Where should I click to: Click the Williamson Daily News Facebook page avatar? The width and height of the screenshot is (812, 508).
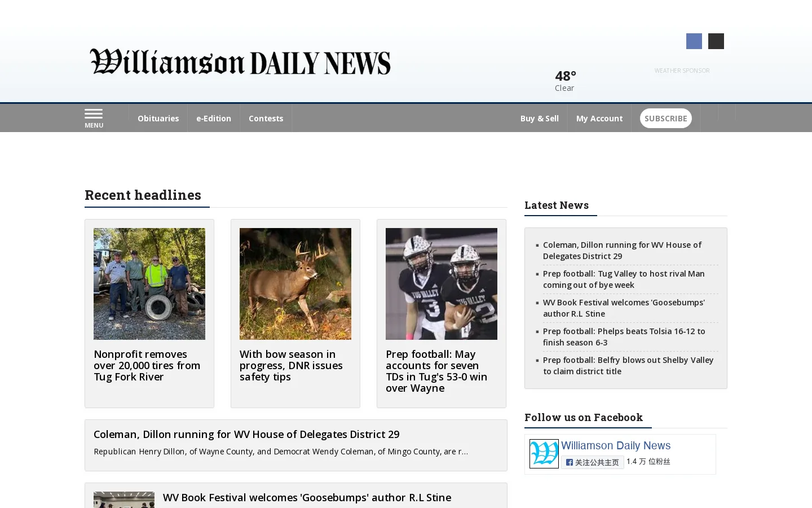click(x=544, y=454)
